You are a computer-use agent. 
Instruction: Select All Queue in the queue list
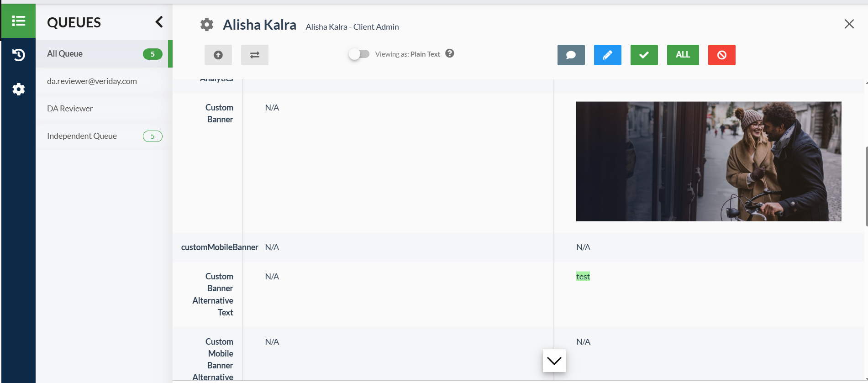[x=65, y=54]
